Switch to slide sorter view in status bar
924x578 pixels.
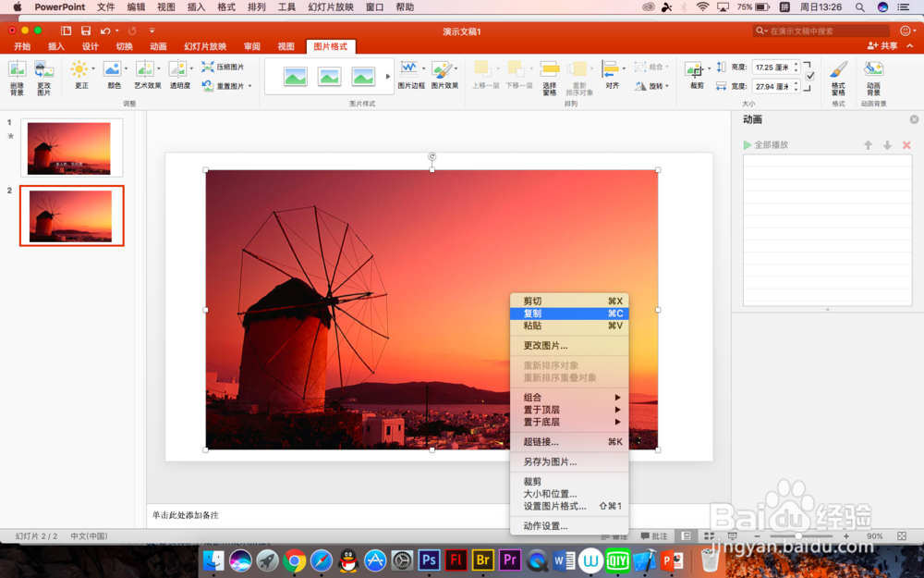coord(709,536)
